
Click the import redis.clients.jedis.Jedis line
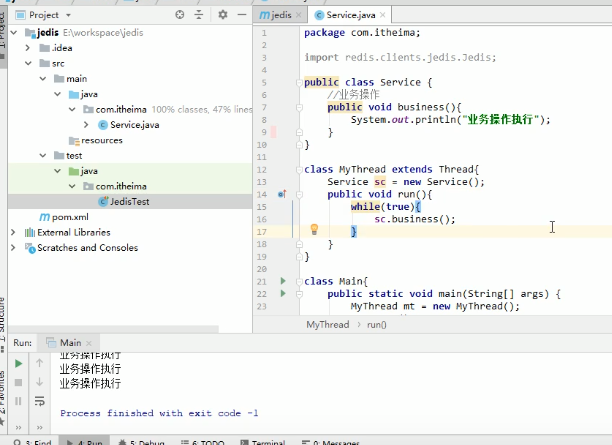pos(400,57)
